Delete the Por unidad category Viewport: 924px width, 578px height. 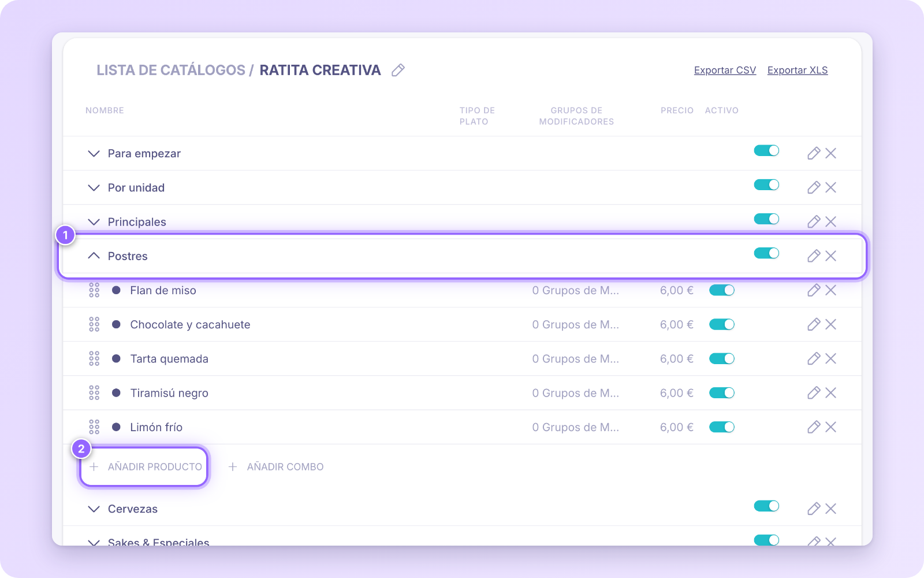pyautogui.click(x=830, y=187)
